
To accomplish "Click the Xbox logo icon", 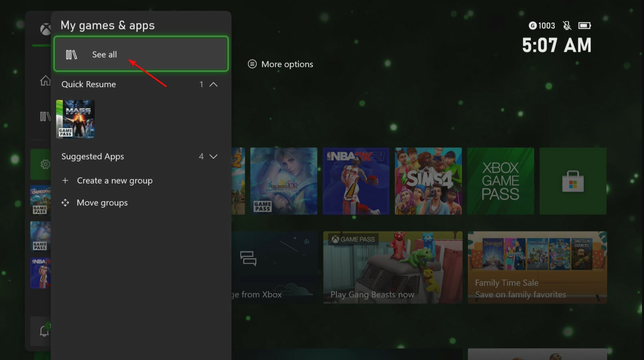I will [x=45, y=29].
